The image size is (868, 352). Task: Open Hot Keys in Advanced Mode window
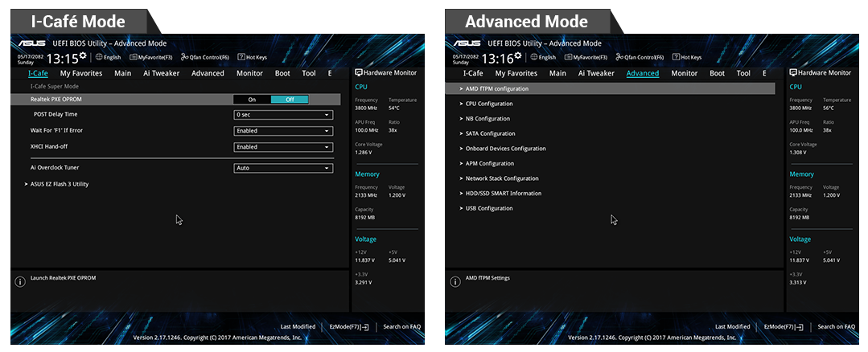(x=687, y=57)
